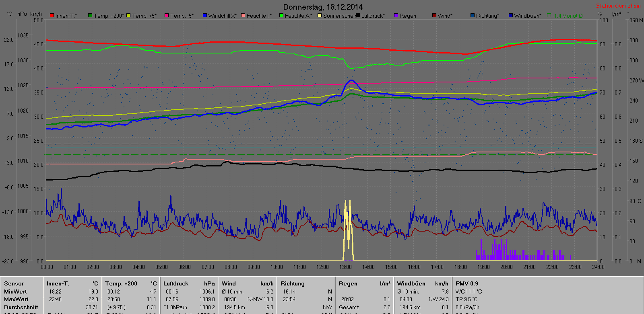The width and height of the screenshot is (644, 314).
Task: Select the Regen legend label
Action: tap(408, 16)
